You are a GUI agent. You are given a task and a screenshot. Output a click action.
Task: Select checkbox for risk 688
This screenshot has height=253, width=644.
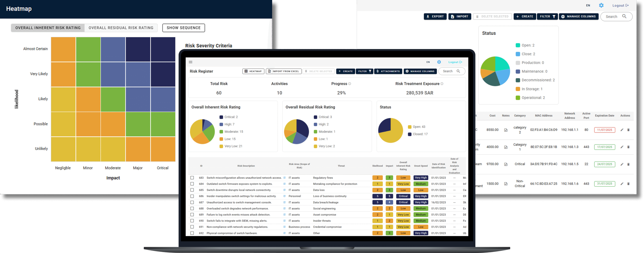tap(192, 209)
